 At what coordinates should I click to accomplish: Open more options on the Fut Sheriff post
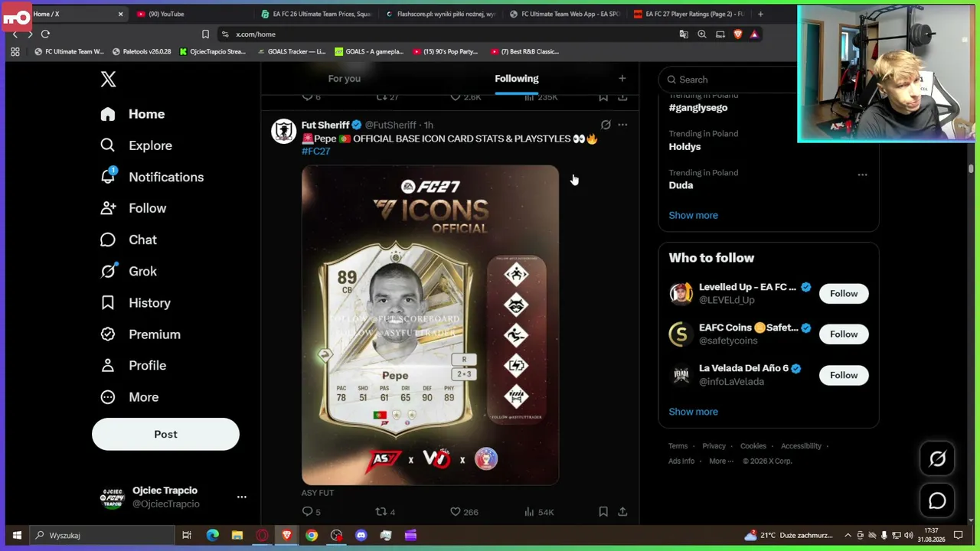(622, 125)
